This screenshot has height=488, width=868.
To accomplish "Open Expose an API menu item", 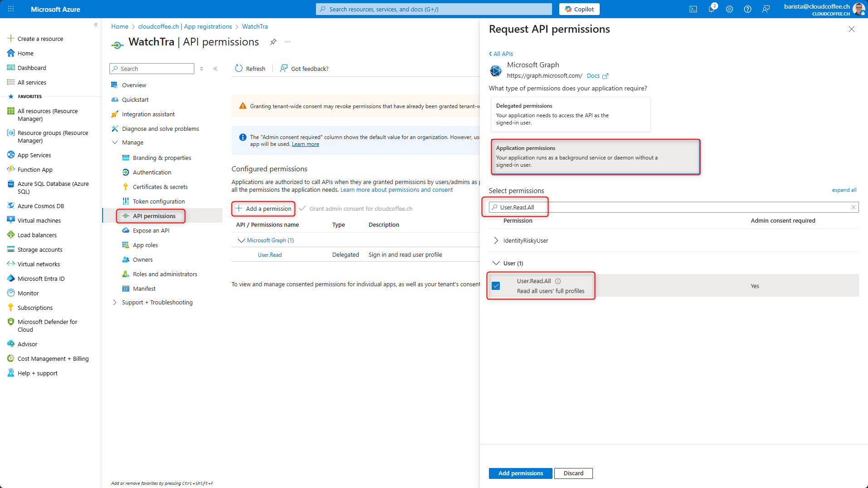I will coord(151,230).
